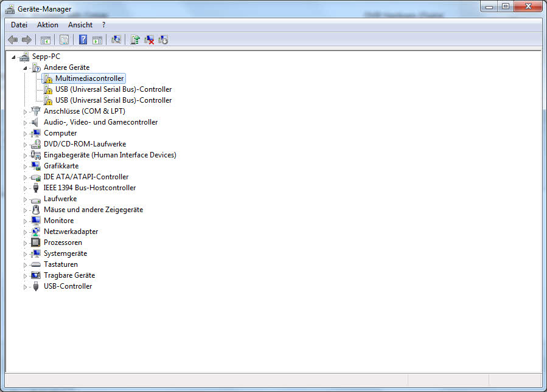
Task: Open Properties via the toolbar sheet icon
Action: click(x=64, y=40)
